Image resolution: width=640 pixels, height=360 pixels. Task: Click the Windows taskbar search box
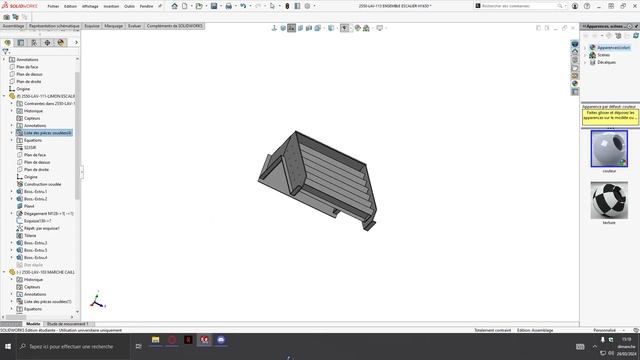click(x=73, y=347)
